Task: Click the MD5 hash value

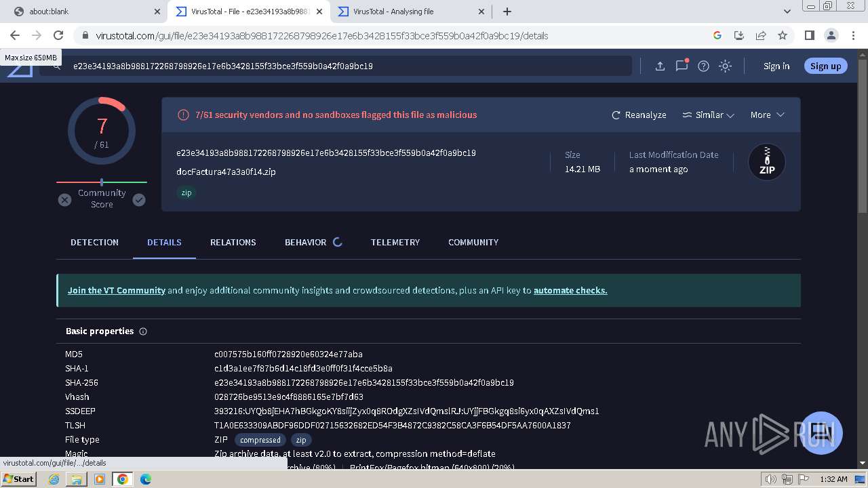Action: click(x=288, y=354)
